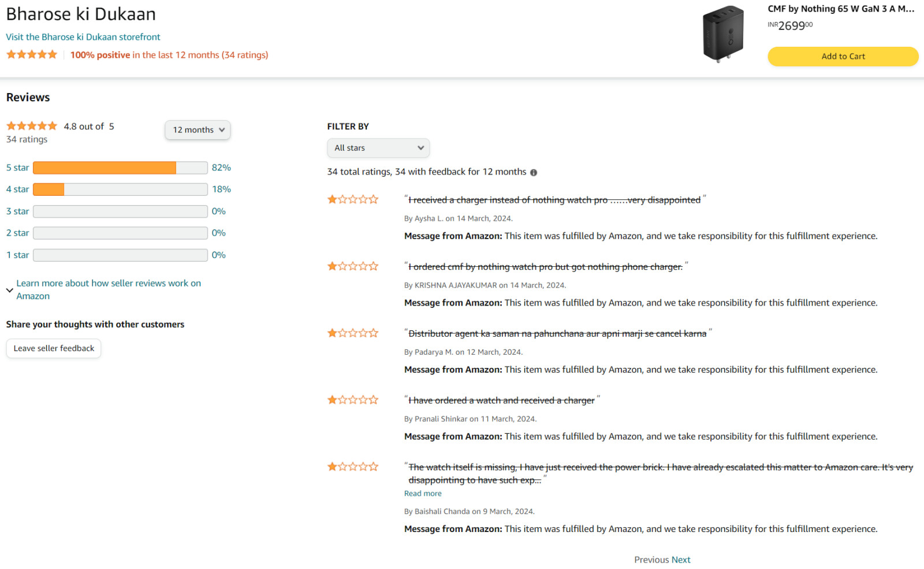Click the 4.8 out of 5 stars icon
924x569 pixels.
pyautogui.click(x=32, y=126)
